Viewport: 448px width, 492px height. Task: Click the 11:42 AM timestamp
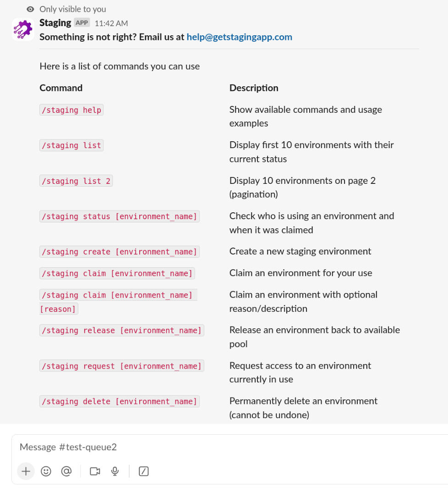pos(111,23)
